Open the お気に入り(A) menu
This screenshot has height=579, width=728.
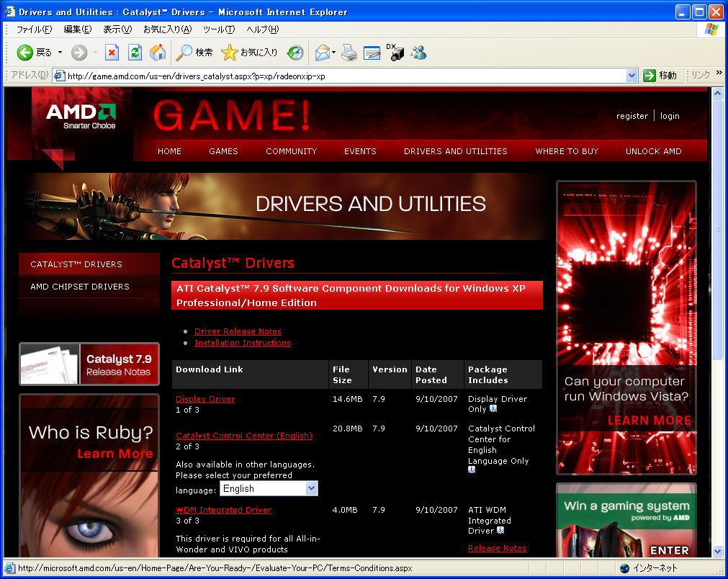pyautogui.click(x=167, y=30)
